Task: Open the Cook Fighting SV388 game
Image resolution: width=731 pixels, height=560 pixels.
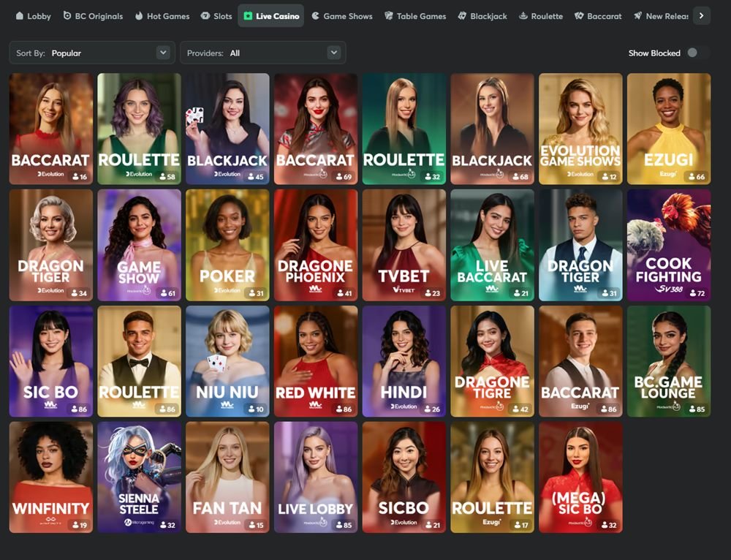Action: pyautogui.click(x=669, y=245)
